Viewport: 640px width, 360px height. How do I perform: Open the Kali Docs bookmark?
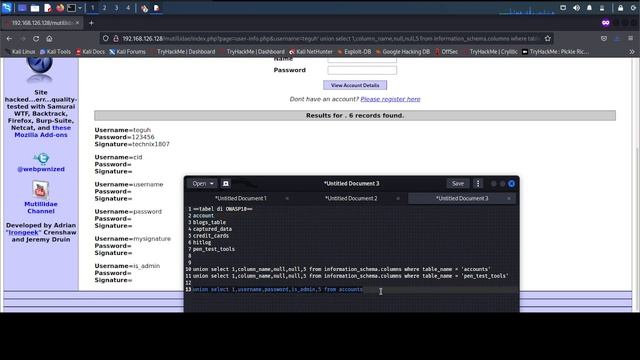90,52
